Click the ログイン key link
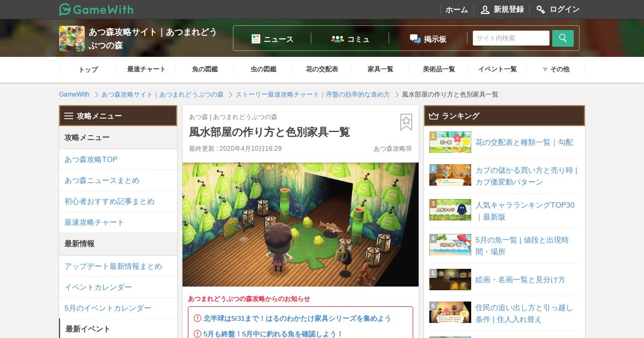Viewport: 644px width, 338px height. (558, 10)
